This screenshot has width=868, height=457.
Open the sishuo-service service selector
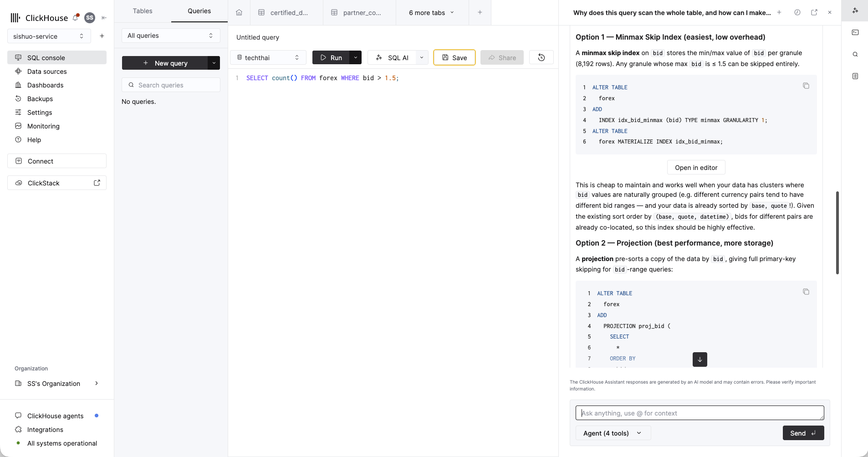click(49, 36)
